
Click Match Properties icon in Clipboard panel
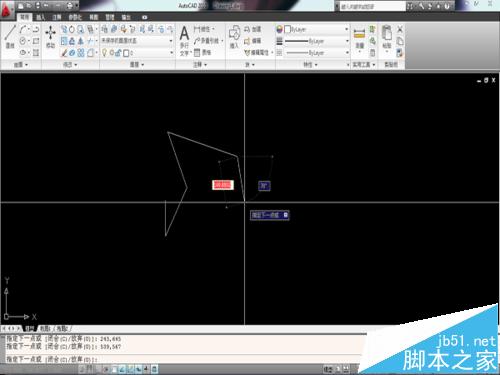(x=400, y=53)
